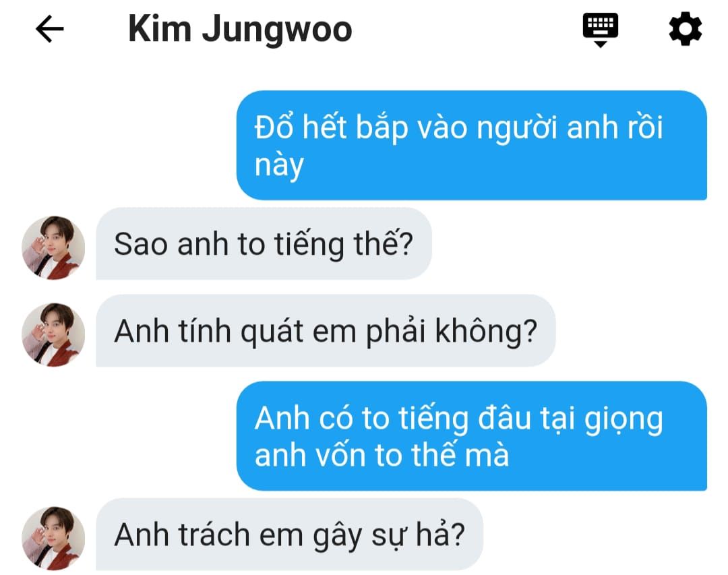728x575 pixels.
Task: Tap the avatar beside "Sao anh to tiếng thế?"
Action: [53, 247]
